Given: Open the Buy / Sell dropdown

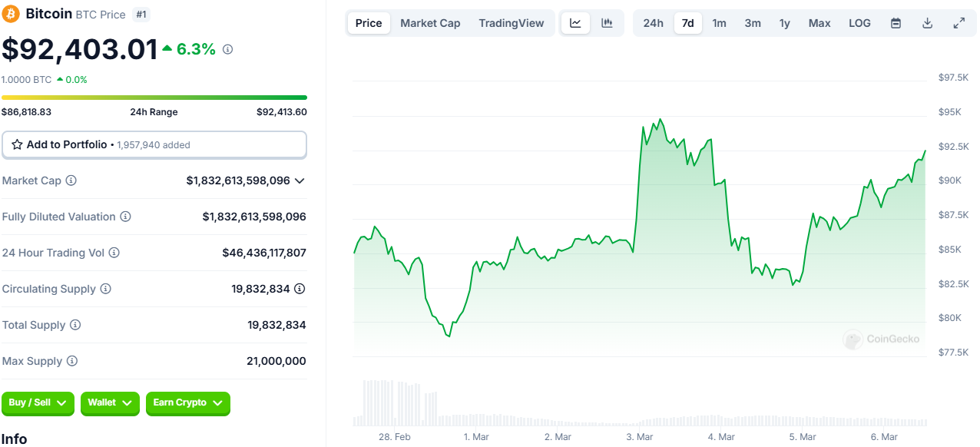Looking at the screenshot, I should pyautogui.click(x=38, y=403).
